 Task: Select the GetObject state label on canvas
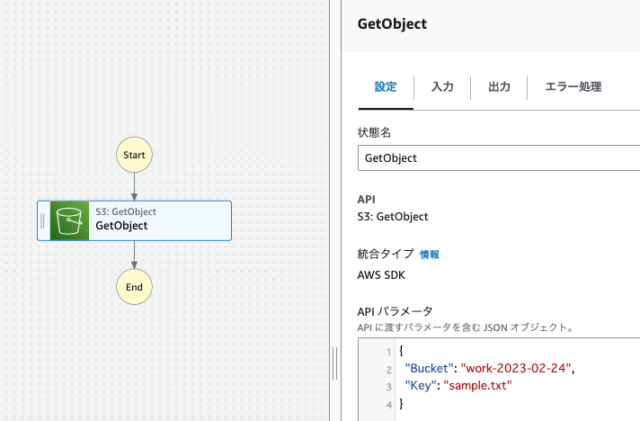click(x=121, y=226)
